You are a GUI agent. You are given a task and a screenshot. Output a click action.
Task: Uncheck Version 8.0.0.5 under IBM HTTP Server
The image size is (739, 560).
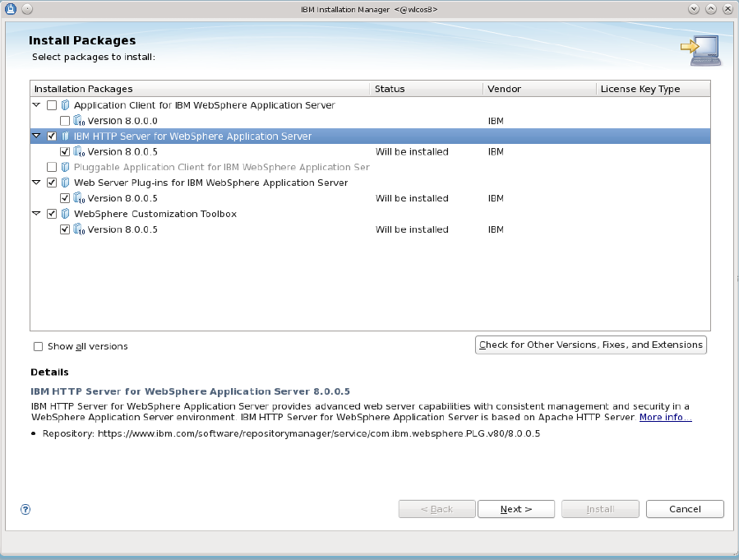tap(65, 152)
